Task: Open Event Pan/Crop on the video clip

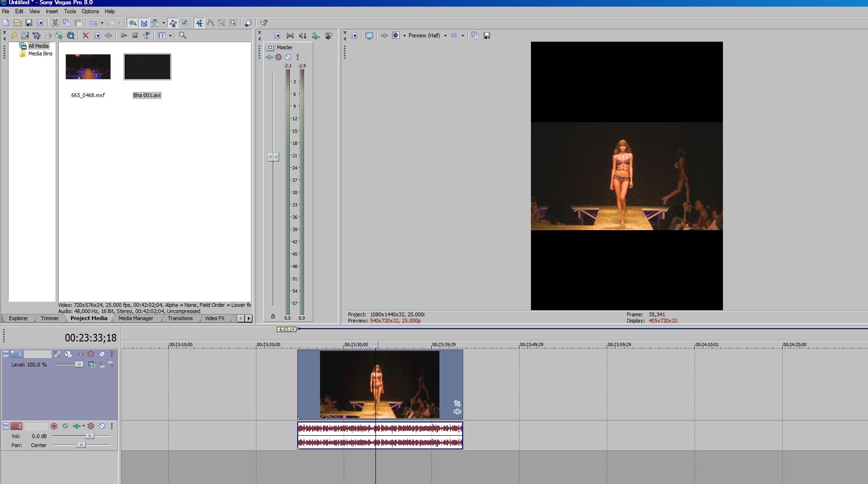Action: (x=457, y=403)
